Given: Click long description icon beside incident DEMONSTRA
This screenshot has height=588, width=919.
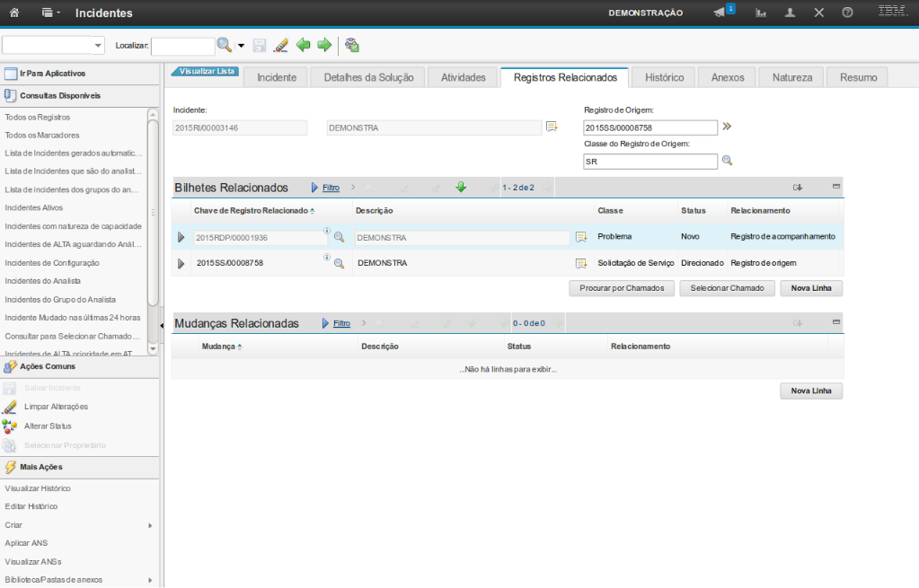Looking at the screenshot, I should 552,127.
